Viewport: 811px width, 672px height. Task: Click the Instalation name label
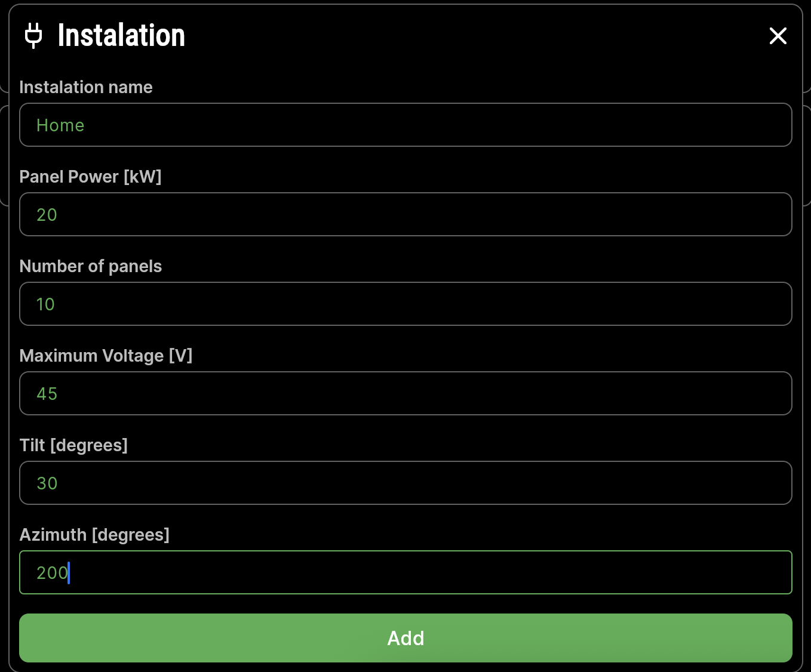pos(85,87)
